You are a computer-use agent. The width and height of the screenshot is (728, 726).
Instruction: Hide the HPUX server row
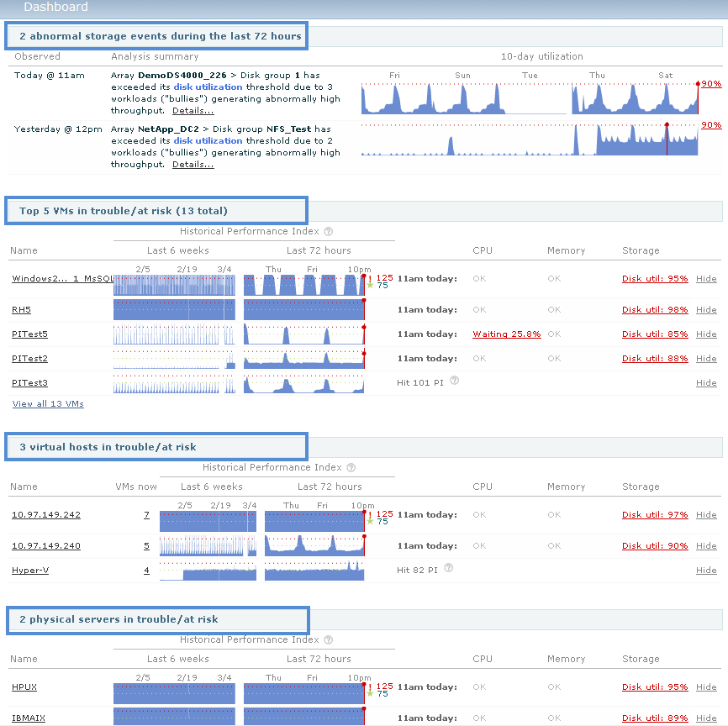pos(706,687)
